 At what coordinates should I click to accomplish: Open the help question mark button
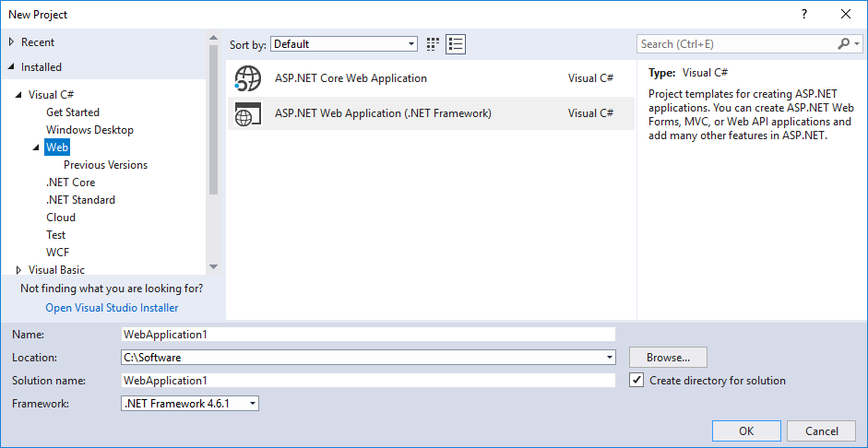(x=804, y=15)
